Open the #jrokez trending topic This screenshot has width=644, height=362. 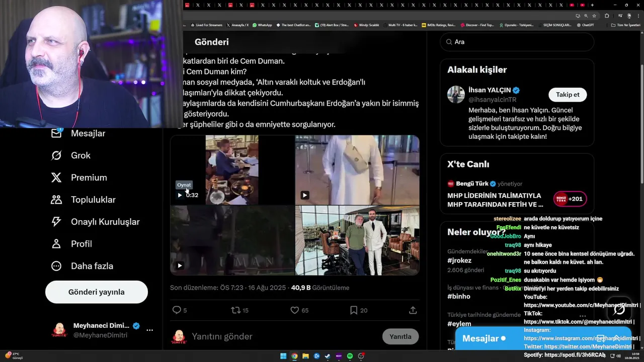point(459,260)
